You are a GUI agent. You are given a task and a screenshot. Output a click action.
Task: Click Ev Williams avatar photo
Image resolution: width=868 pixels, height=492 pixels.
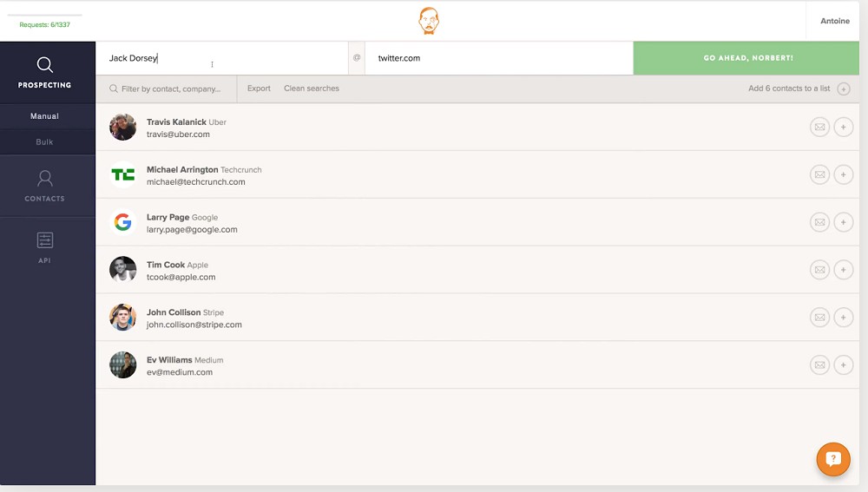point(123,365)
